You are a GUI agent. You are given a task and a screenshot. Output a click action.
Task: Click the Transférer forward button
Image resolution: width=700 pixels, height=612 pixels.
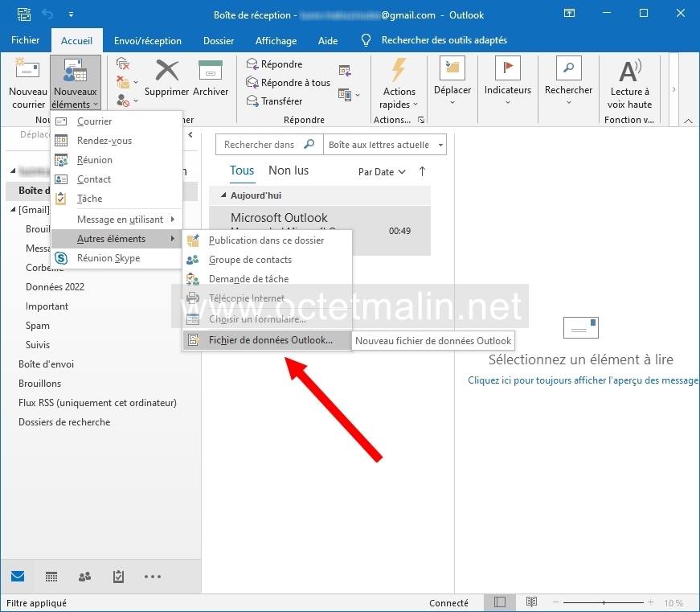[275, 101]
